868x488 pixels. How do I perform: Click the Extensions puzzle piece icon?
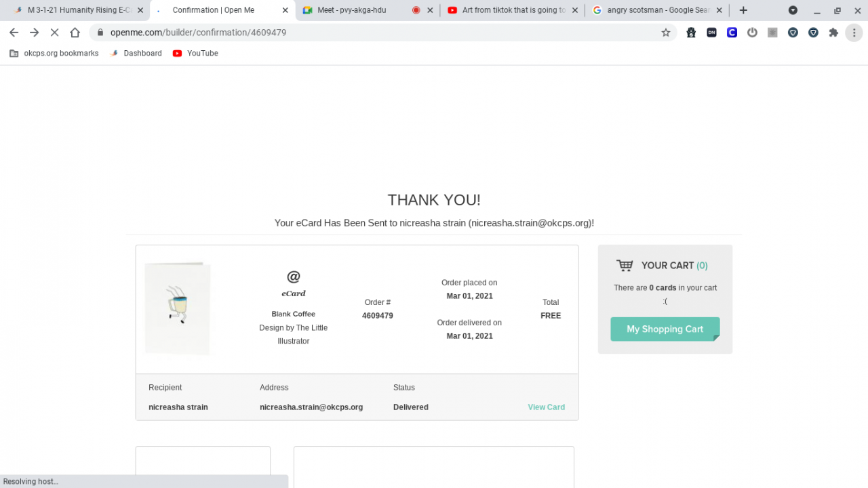pyautogui.click(x=833, y=33)
